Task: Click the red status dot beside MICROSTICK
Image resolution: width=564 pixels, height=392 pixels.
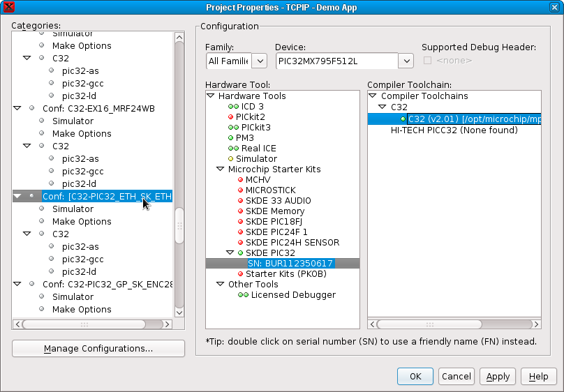Action: click(x=241, y=190)
